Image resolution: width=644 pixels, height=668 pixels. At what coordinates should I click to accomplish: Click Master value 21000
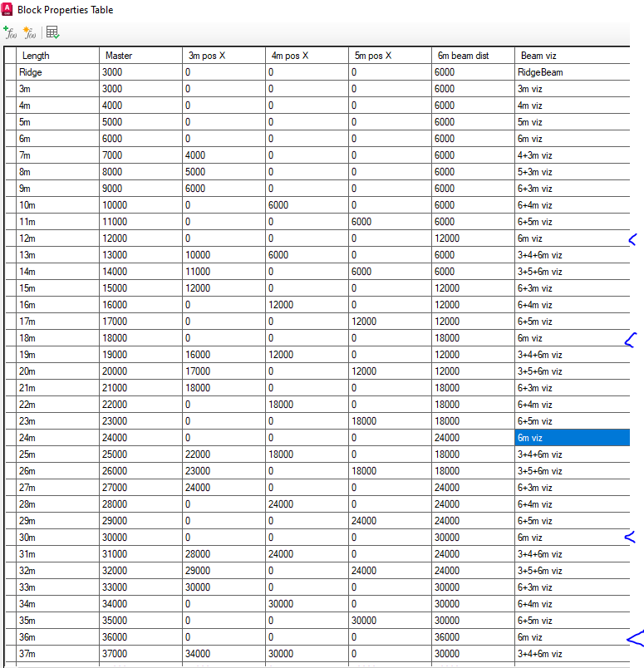140,388
